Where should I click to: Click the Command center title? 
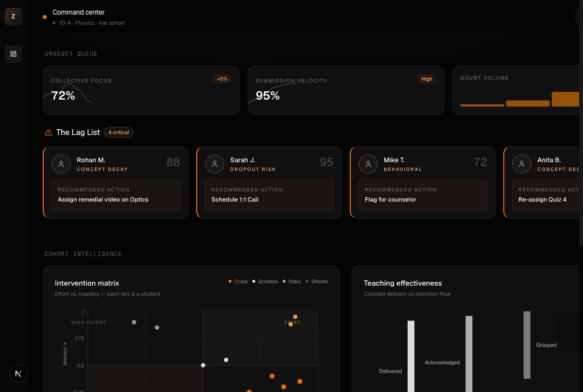78,12
